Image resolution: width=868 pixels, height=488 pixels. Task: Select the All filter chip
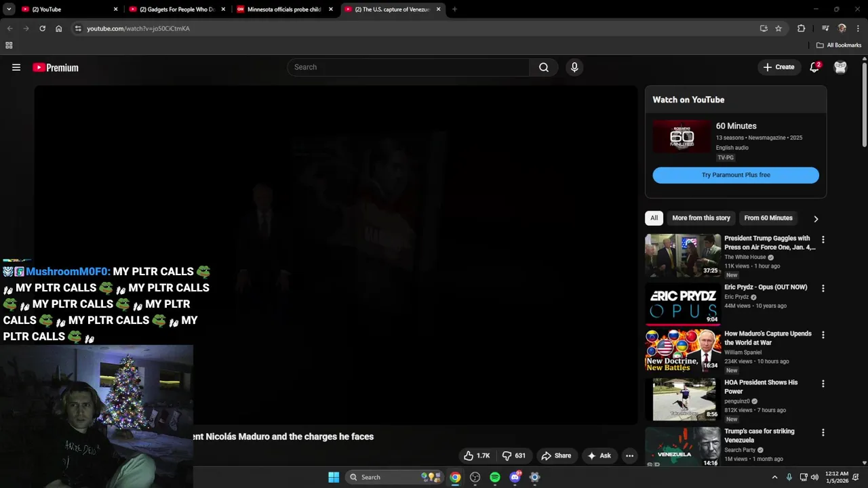(654, 218)
